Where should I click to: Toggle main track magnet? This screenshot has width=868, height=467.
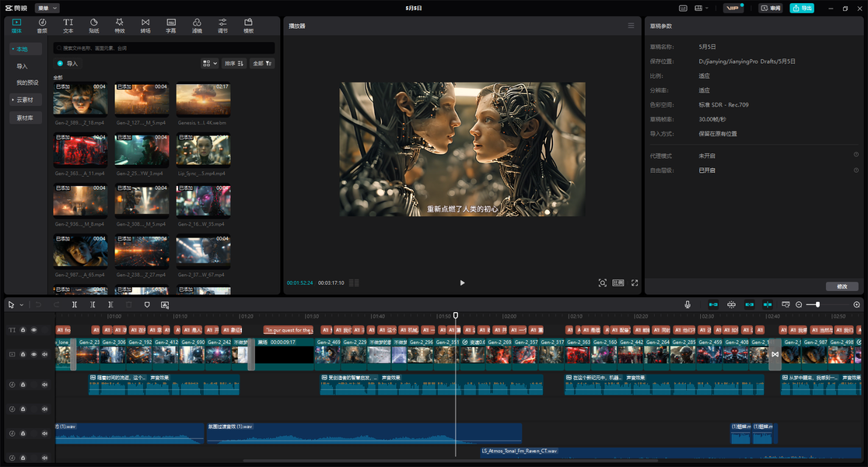coord(713,304)
